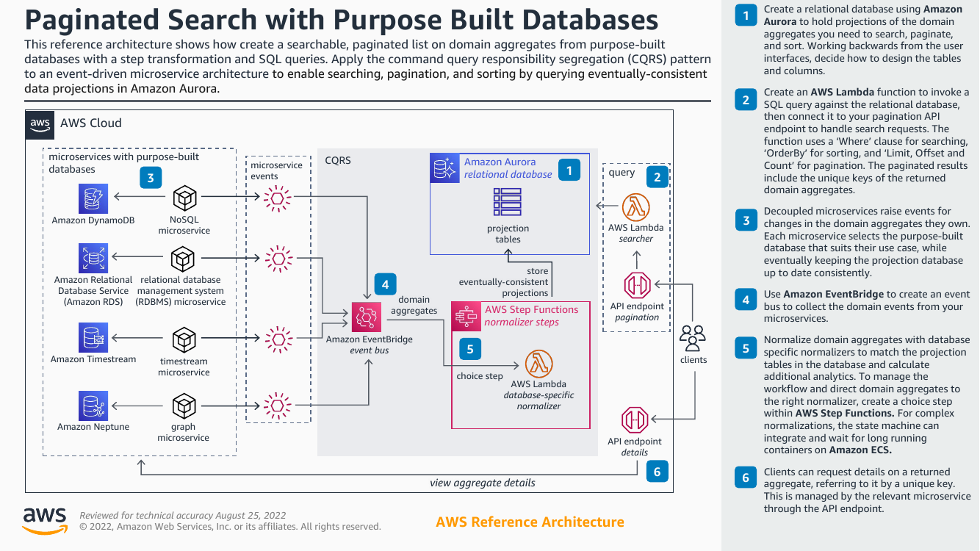The width and height of the screenshot is (980, 551).
Task: Select the 'domain aggregates' label
Action: (414, 305)
